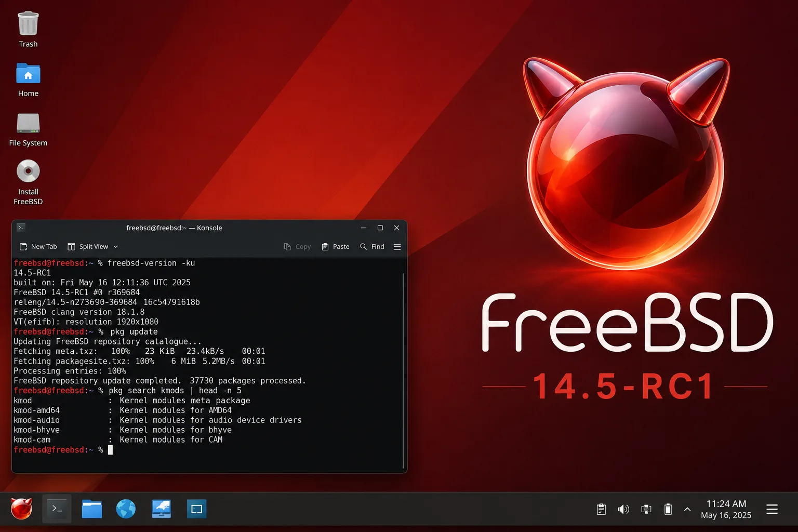Click the 'Fetching packagesite.txz' output line
Screen dimensions: 798x532
click(139, 362)
